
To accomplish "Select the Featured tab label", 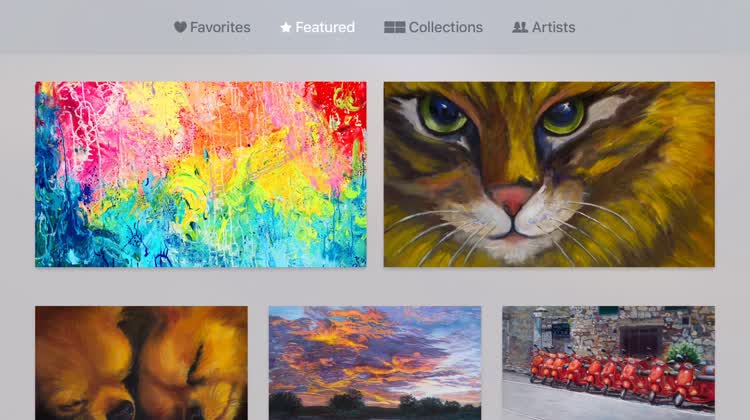I will [325, 27].
